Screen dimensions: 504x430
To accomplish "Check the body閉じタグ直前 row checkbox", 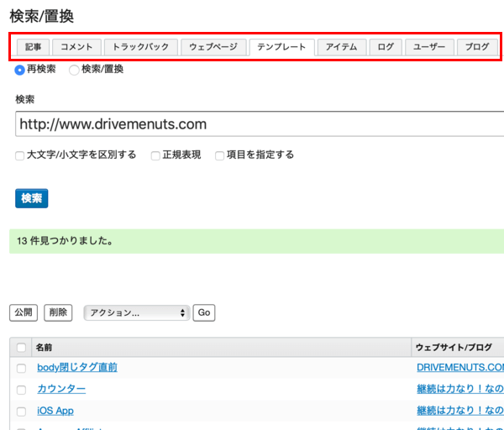I will point(21,368).
